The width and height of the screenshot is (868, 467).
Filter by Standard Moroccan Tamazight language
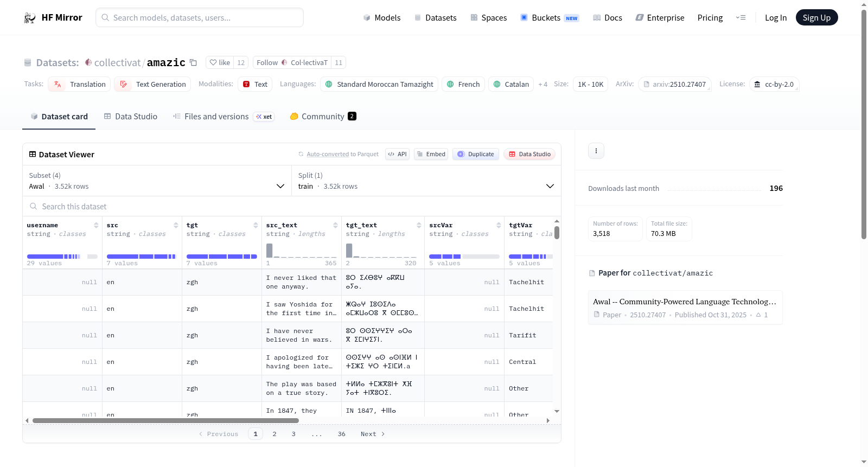tap(379, 84)
